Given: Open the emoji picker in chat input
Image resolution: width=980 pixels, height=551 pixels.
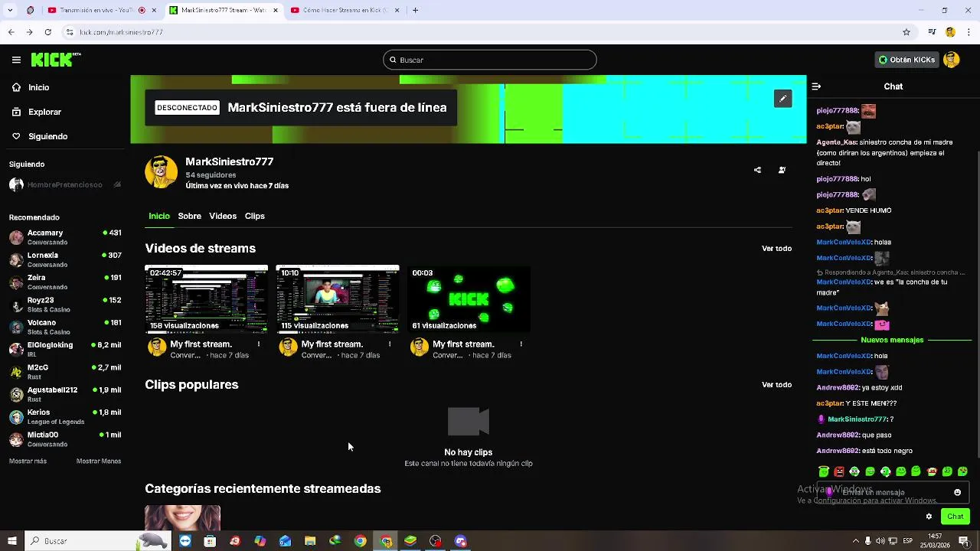Looking at the screenshot, I should coord(957,493).
